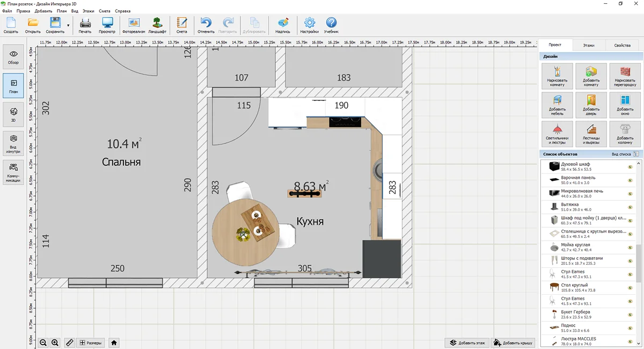
Task: Open the Справка menu
Action: [123, 11]
